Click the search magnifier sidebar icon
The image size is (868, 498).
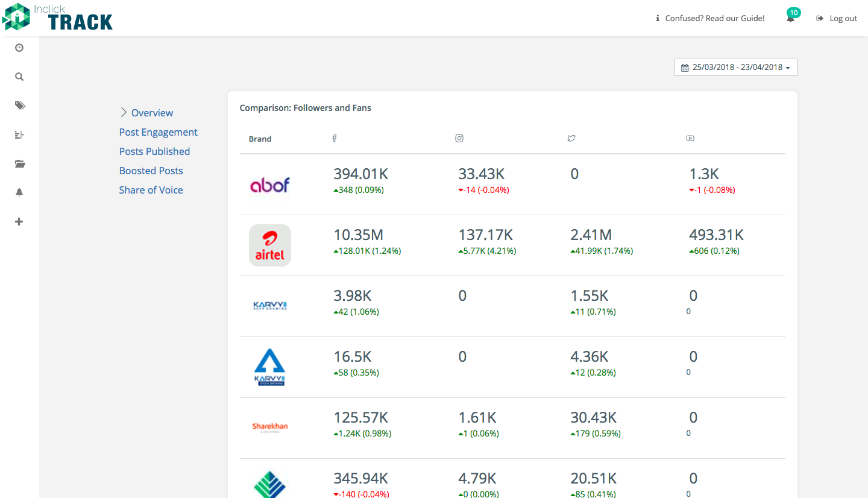[x=19, y=77]
